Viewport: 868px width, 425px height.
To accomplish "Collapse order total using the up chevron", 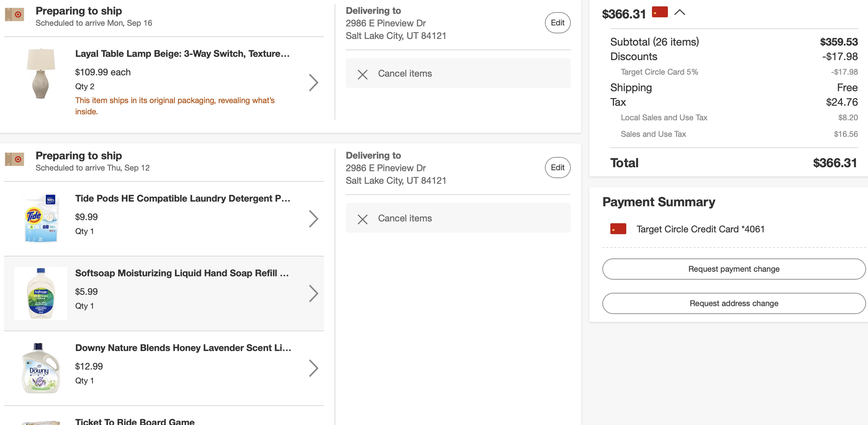I will coord(679,13).
